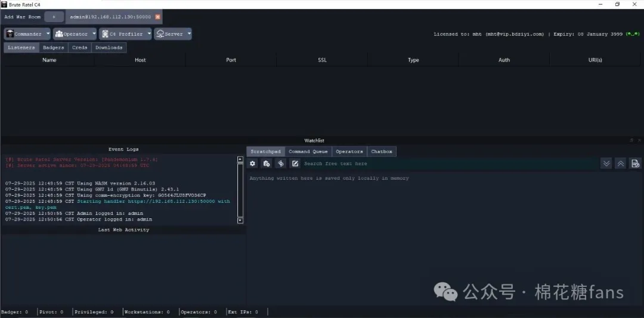The height and width of the screenshot is (318, 644).
Task: Expand the Server dropdown menu
Action: coord(173,34)
